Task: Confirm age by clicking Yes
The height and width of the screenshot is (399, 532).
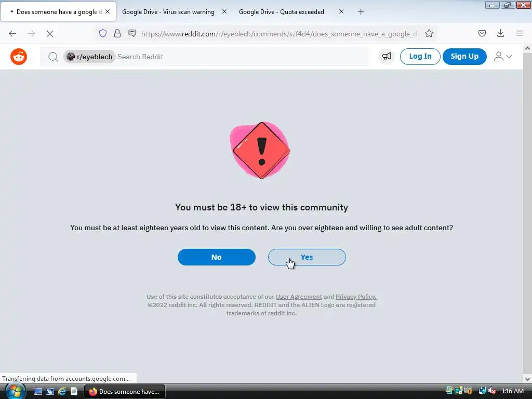Action: [x=307, y=257]
